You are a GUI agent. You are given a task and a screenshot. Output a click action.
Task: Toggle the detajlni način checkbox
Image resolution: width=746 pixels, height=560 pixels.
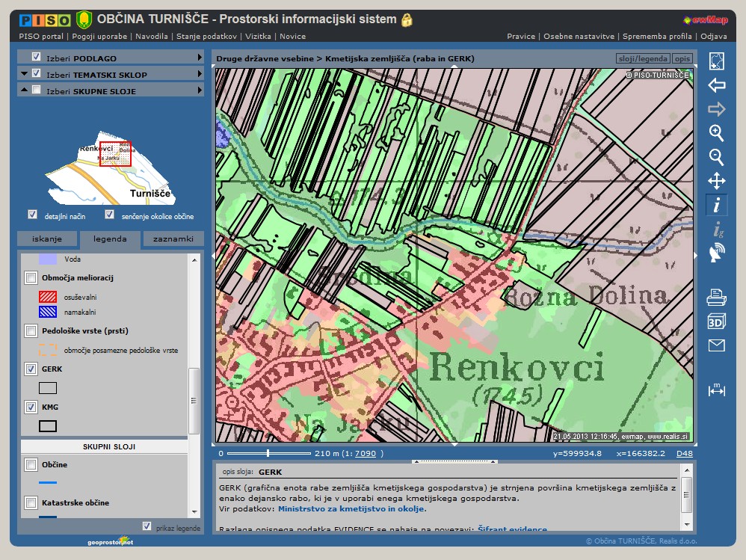(x=32, y=215)
